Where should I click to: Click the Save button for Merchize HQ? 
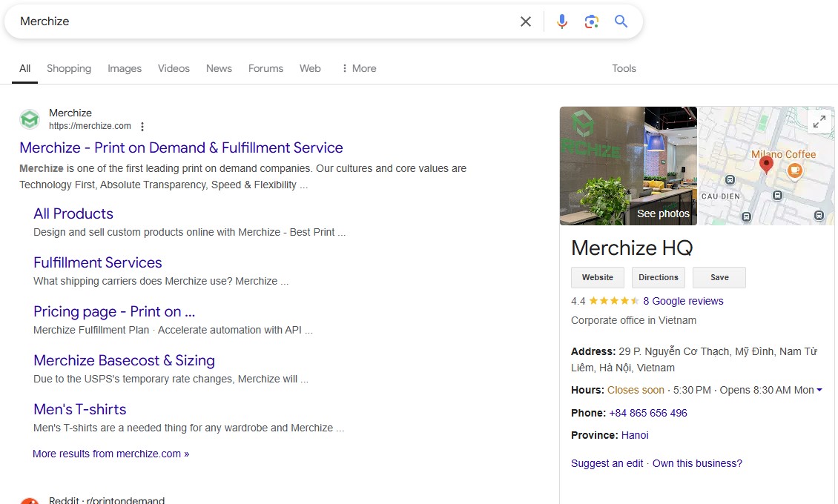pyautogui.click(x=719, y=278)
